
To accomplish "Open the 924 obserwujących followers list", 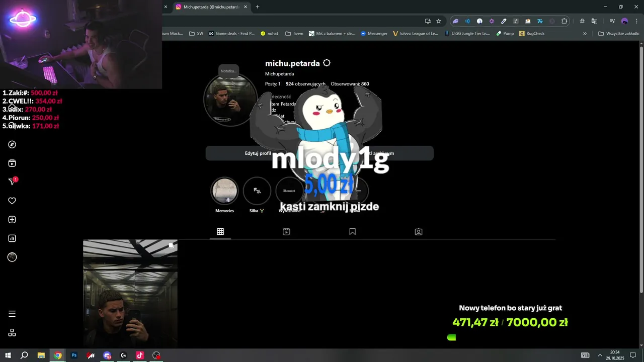I will pyautogui.click(x=305, y=84).
